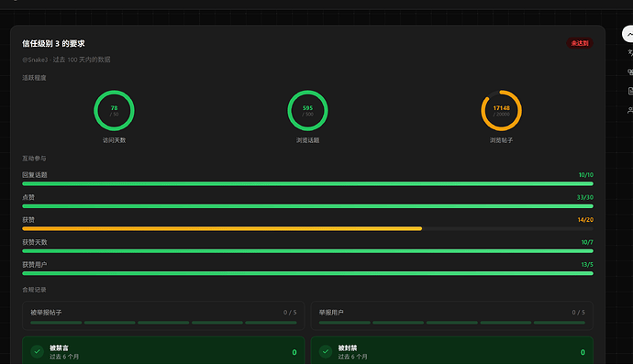Open the trend chart icon in white circle
This screenshot has width=633, height=364.
628,34
